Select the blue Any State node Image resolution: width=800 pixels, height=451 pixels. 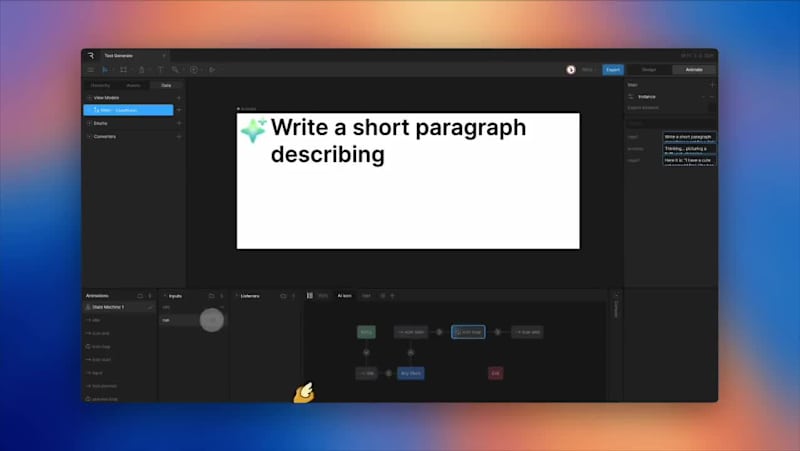pyautogui.click(x=411, y=373)
